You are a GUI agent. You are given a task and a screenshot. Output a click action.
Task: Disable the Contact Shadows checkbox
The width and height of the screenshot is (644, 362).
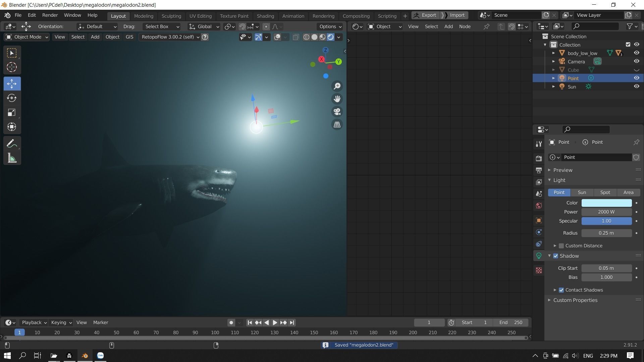561,290
